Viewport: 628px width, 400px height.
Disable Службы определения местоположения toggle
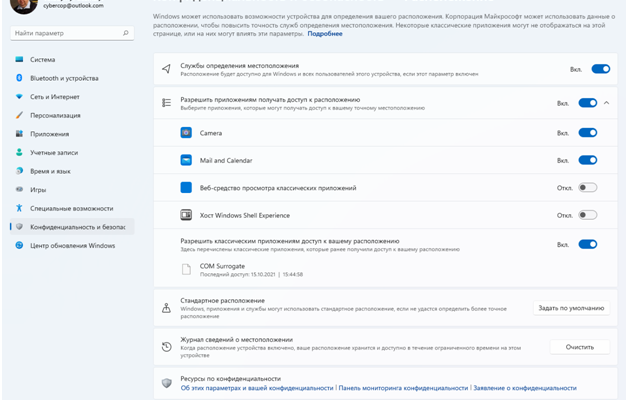point(600,69)
